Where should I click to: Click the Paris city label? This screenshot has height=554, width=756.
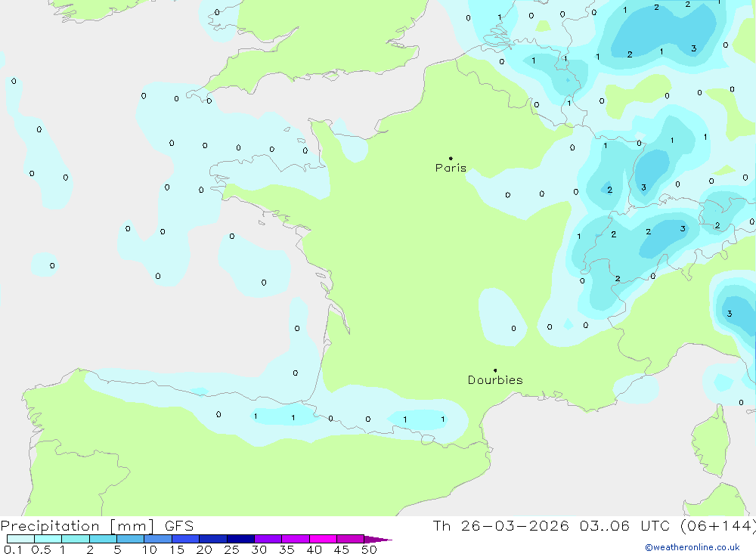(451, 168)
